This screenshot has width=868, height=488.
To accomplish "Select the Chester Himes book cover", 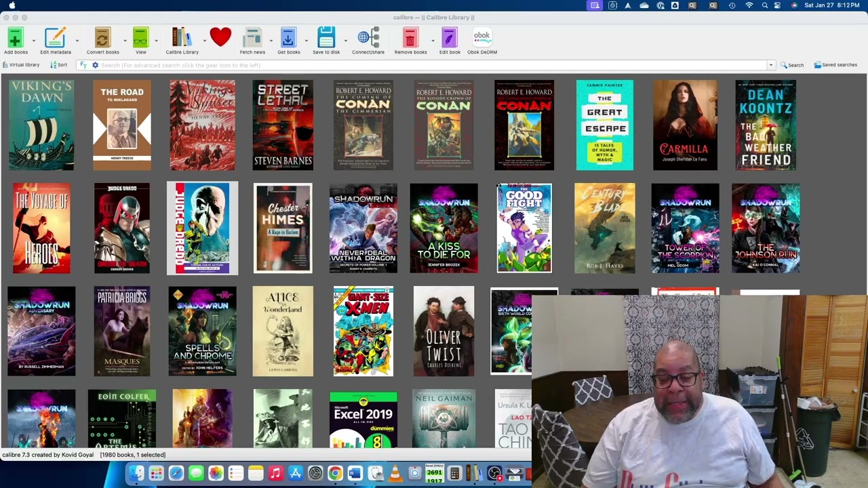I will (x=283, y=228).
